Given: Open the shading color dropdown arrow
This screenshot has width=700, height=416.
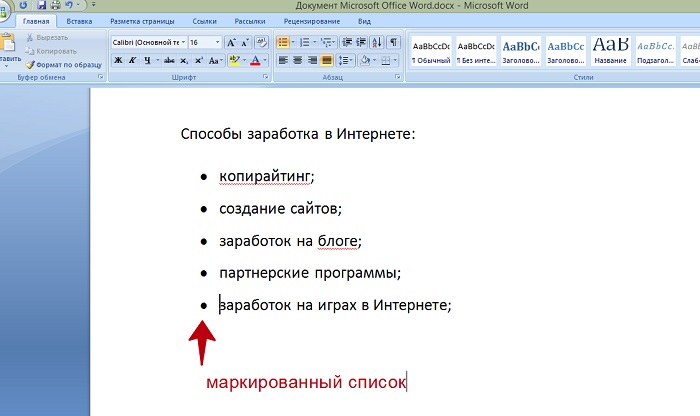Looking at the screenshot, I should click(x=374, y=60).
